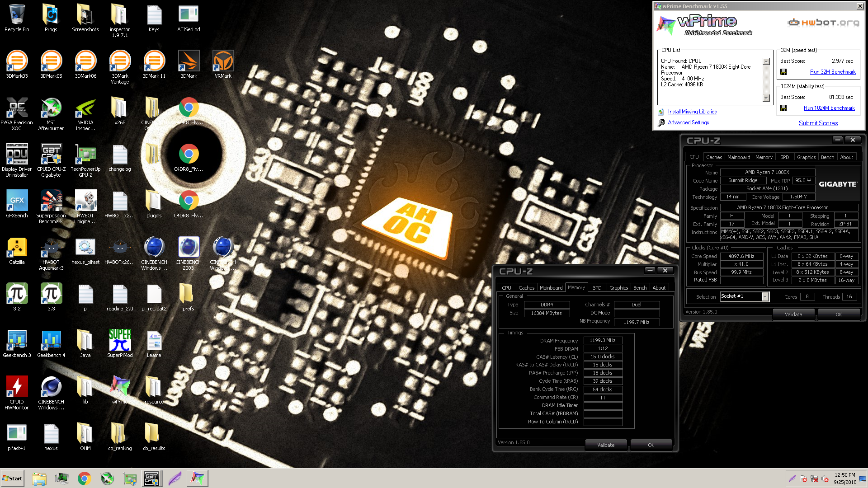Open Advanced Settings link
This screenshot has width=868, height=488.
tap(689, 122)
